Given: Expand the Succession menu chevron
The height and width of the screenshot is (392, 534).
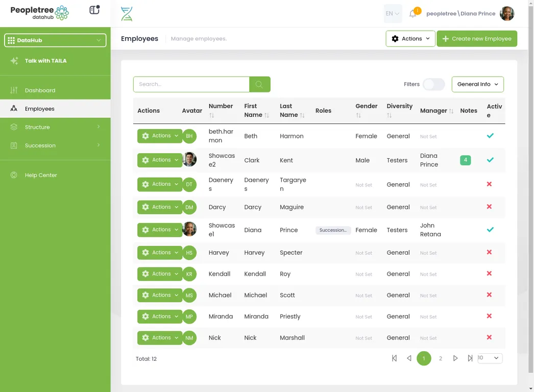Looking at the screenshot, I should click(99, 145).
